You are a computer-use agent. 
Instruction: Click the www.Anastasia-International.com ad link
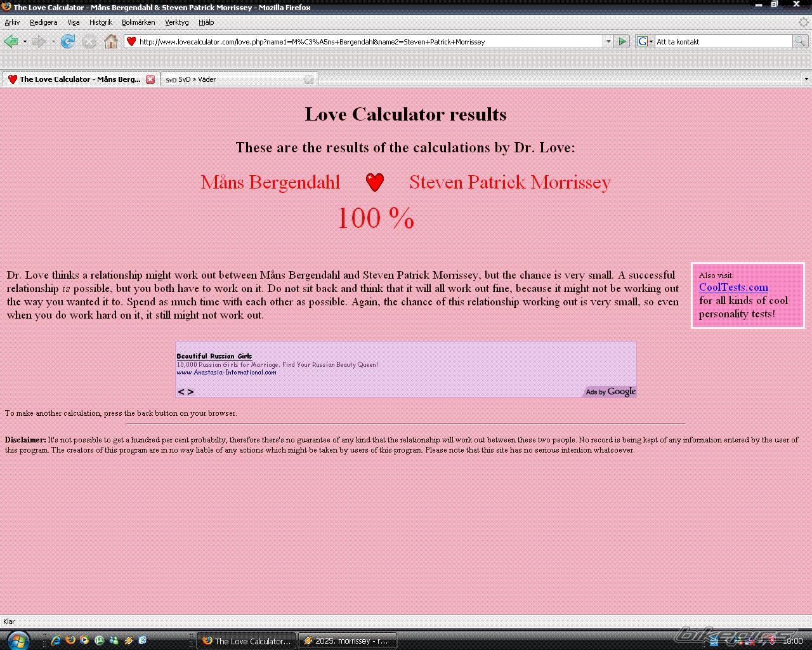pos(226,372)
